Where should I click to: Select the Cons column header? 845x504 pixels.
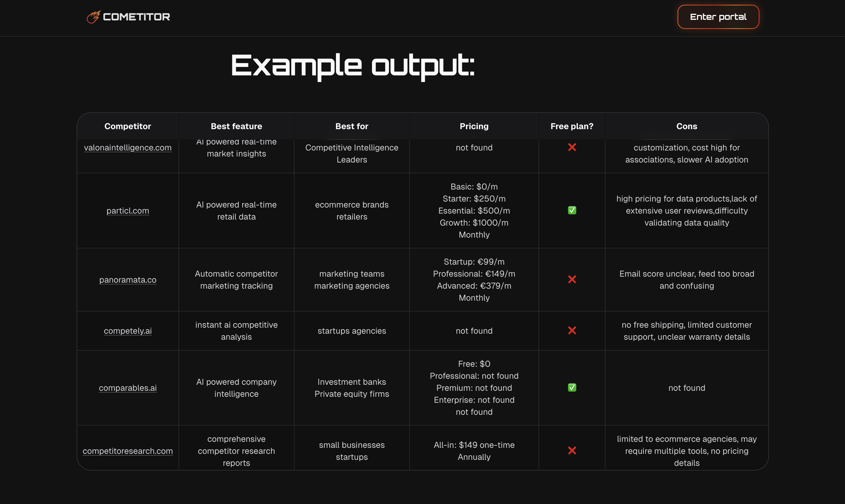click(x=686, y=126)
